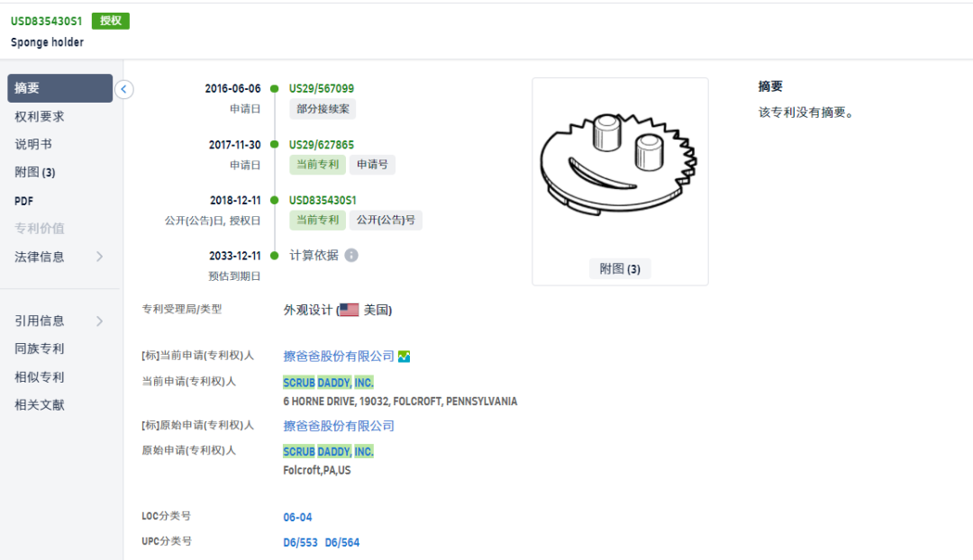This screenshot has height=560, width=973.
Task: Click the address 6 HORNE DRIVE text
Action: (400, 402)
